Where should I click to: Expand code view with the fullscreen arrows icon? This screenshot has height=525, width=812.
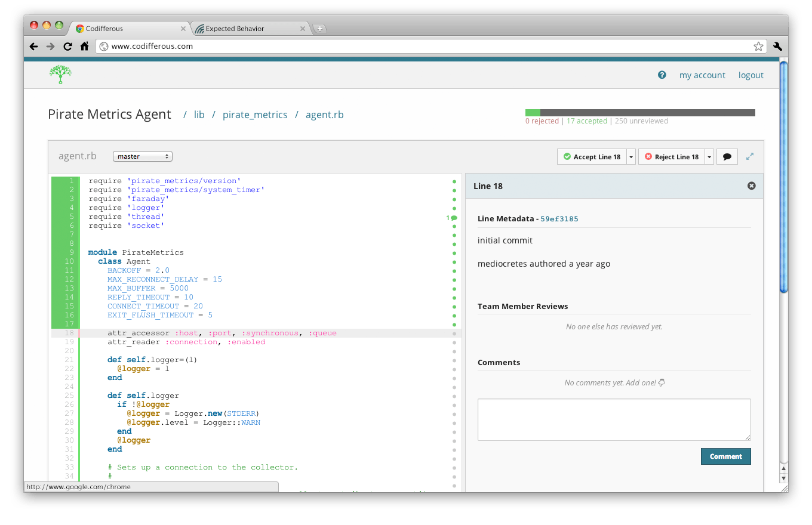click(750, 156)
